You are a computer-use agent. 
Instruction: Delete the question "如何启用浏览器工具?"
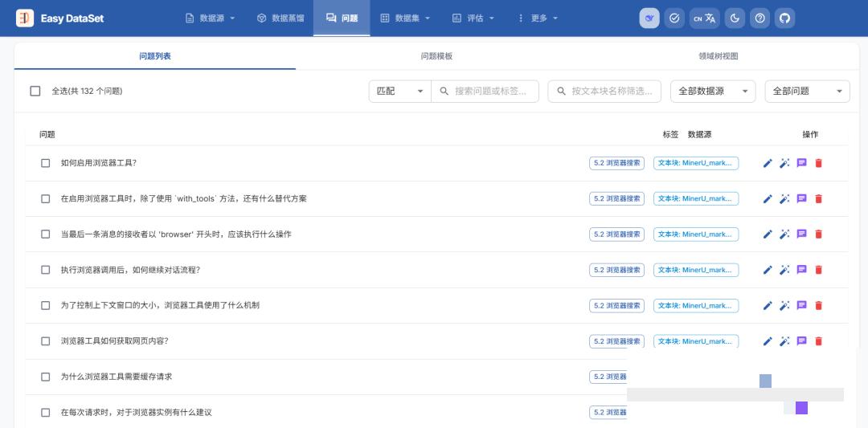click(819, 163)
